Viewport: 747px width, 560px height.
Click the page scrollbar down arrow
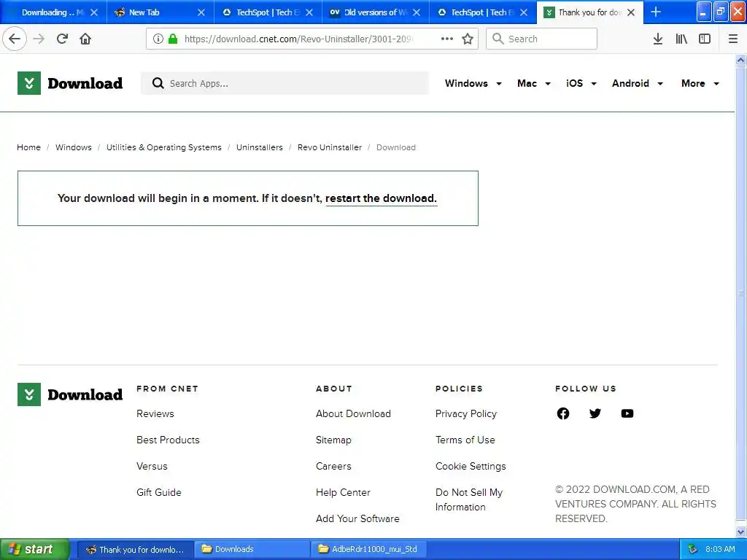click(740, 532)
